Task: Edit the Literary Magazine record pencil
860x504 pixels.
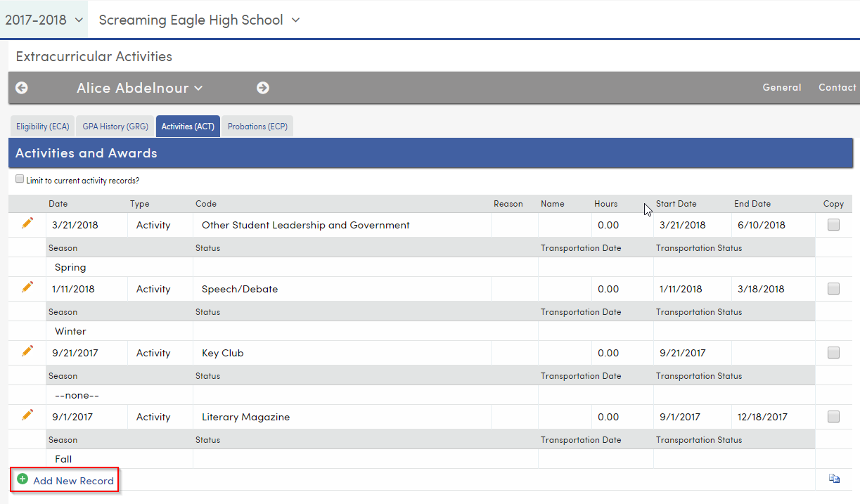Action: (x=27, y=415)
